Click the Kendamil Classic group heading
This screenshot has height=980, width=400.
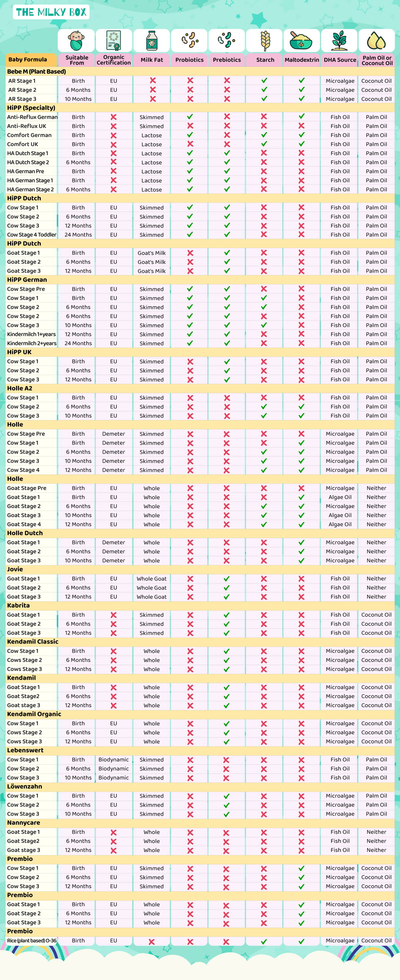[x=33, y=642]
